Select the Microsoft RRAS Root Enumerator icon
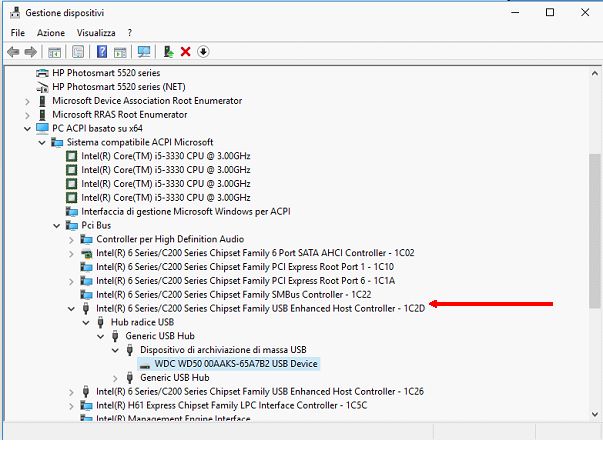Screen dimensions: 603x474 42,115
